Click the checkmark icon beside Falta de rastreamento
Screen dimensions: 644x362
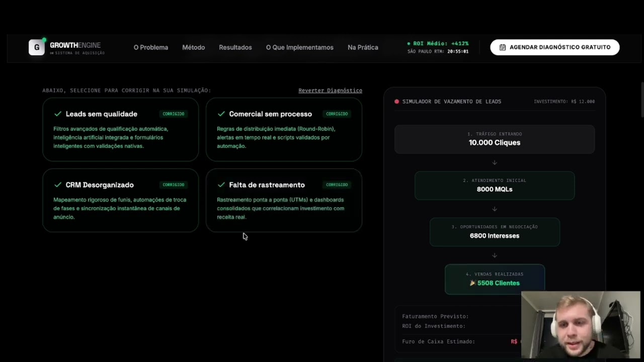click(221, 185)
